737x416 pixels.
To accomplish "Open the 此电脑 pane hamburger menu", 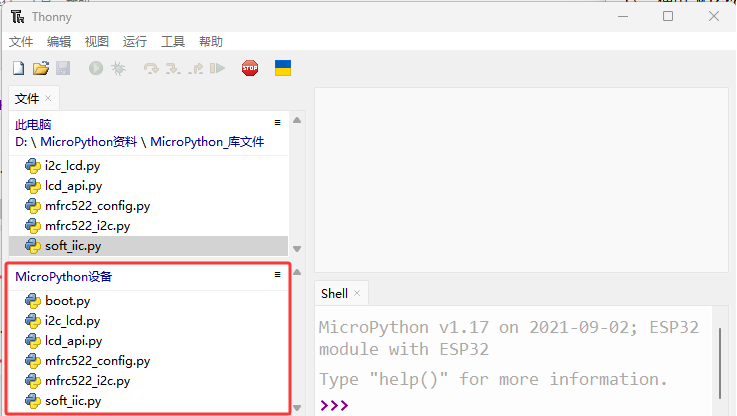I will [277, 123].
